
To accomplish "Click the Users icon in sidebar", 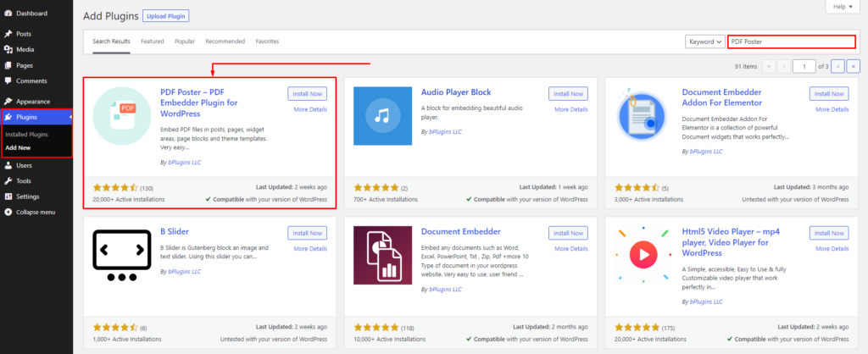I will click(8, 165).
